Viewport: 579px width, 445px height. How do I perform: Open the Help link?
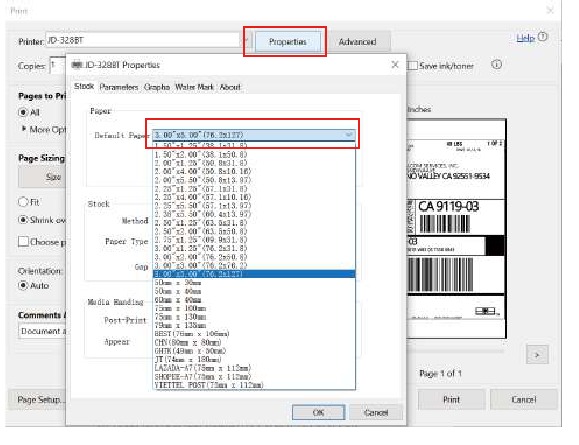tap(525, 38)
